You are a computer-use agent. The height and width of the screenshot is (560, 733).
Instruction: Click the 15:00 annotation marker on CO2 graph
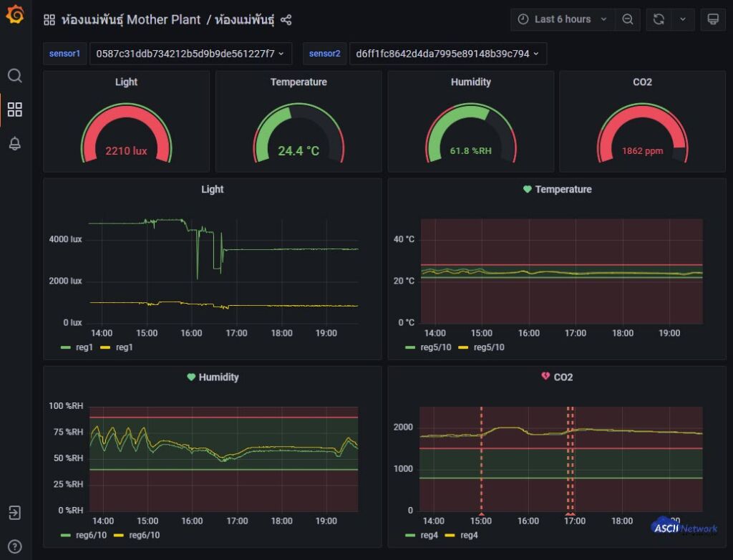coord(481,513)
